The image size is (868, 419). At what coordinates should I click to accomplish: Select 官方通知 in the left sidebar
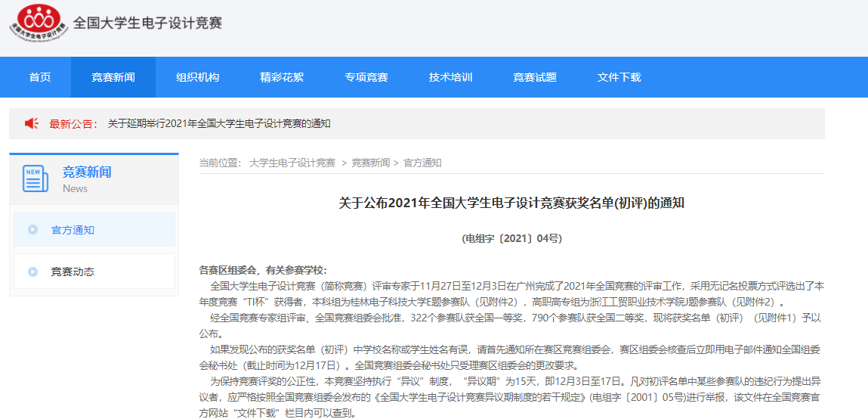pos(73,230)
